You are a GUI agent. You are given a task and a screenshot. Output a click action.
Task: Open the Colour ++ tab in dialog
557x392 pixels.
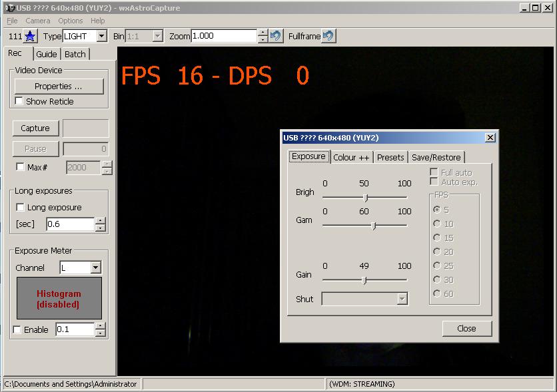(x=351, y=158)
